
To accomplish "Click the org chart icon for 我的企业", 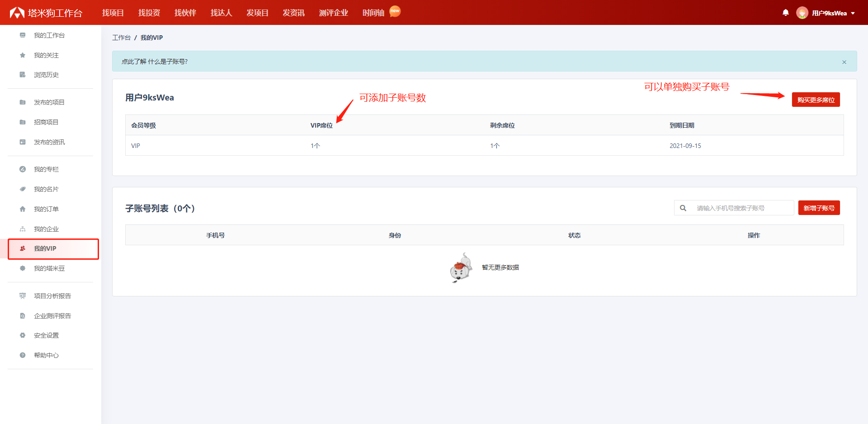I will (x=23, y=229).
